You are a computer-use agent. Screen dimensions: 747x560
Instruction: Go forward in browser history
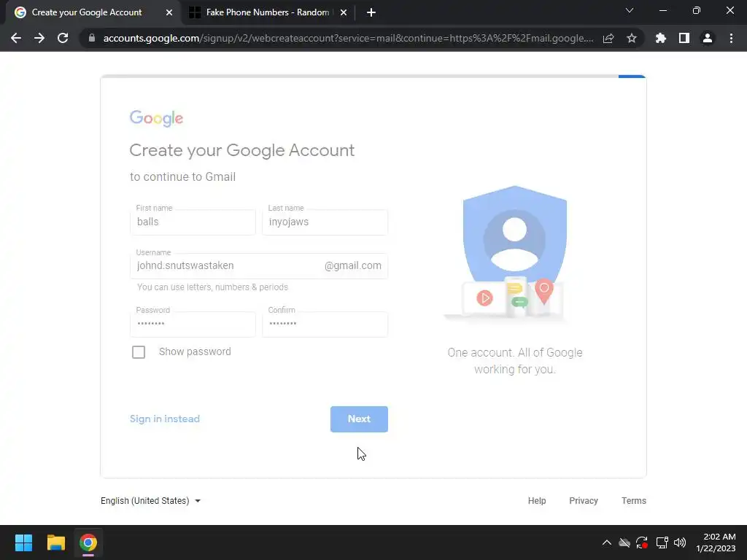(x=39, y=38)
